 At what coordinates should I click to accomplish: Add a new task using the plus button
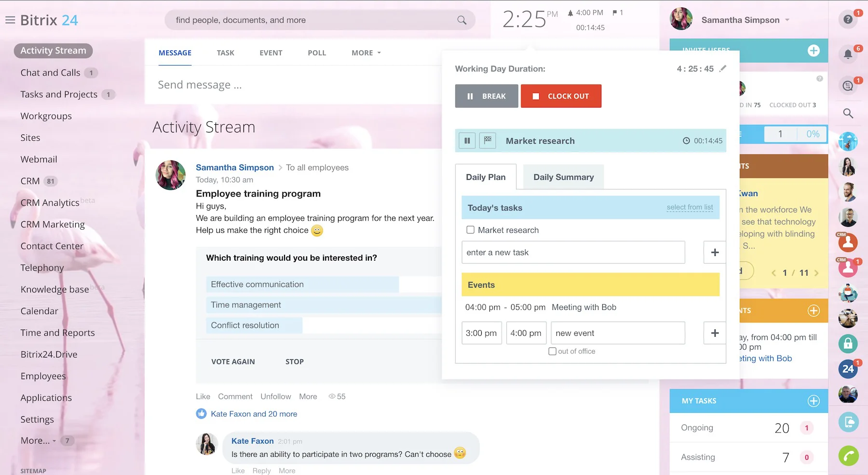(715, 252)
